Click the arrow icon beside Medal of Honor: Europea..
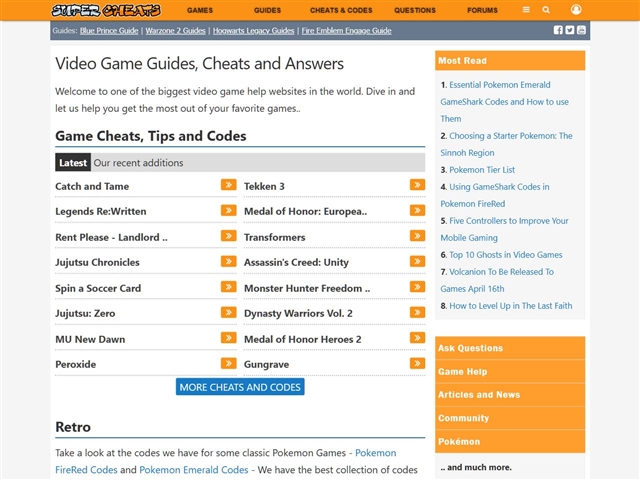640x480 pixels. [417, 210]
